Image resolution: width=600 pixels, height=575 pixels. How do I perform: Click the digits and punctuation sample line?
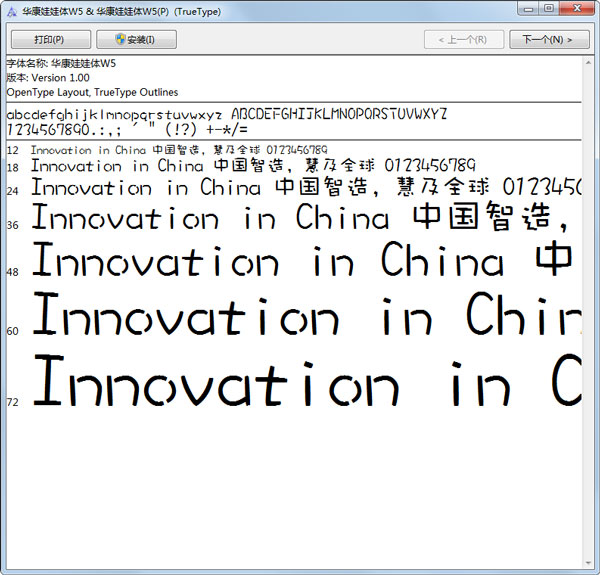point(127,130)
